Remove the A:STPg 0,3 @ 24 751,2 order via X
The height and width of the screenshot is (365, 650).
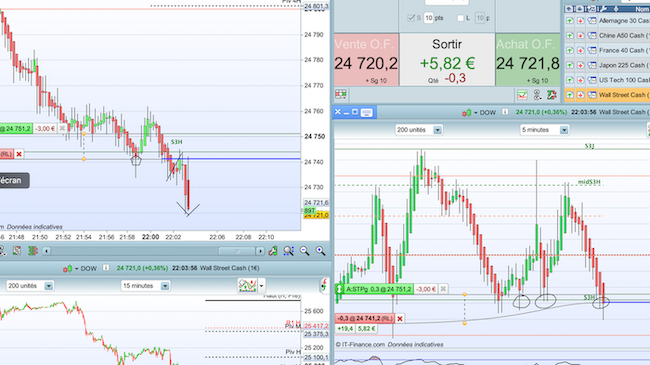pyautogui.click(x=443, y=289)
